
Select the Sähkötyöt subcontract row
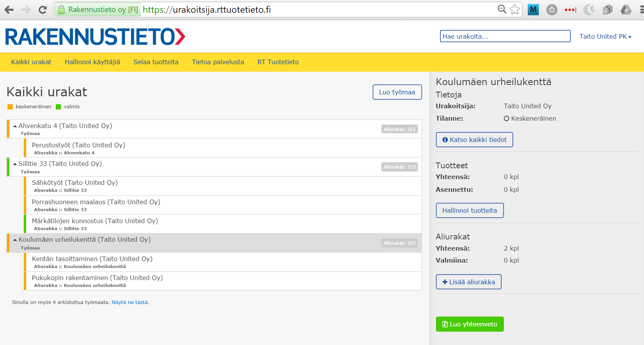click(x=223, y=186)
